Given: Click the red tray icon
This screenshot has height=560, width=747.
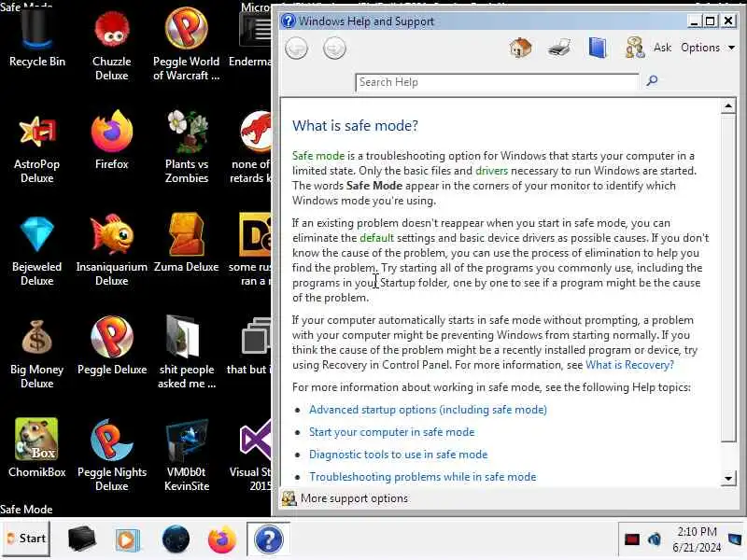Looking at the screenshot, I should (x=632, y=539).
